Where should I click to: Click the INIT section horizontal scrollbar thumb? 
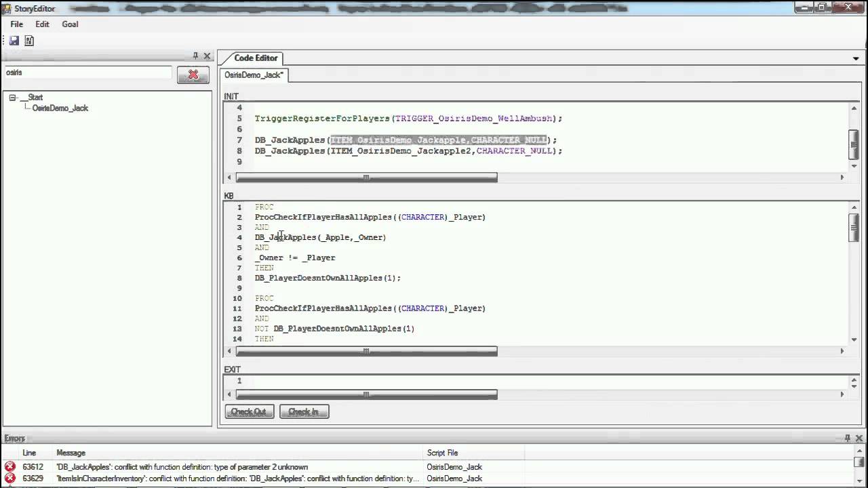coord(366,178)
